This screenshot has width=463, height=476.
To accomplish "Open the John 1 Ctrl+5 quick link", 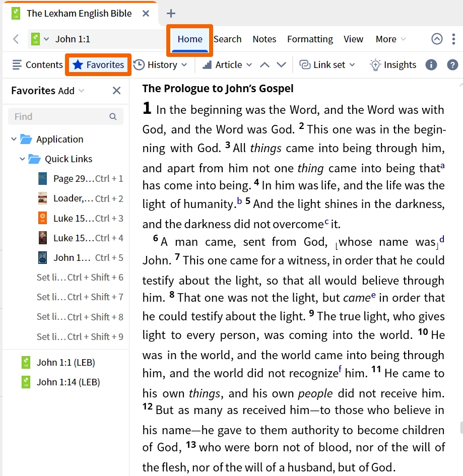I will (81, 258).
